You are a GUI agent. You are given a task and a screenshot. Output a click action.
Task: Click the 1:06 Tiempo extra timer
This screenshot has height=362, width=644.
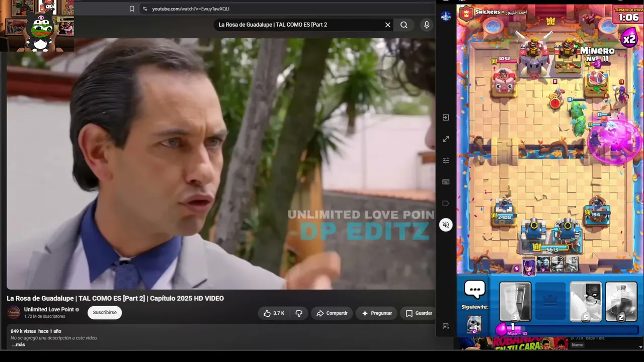(x=628, y=15)
